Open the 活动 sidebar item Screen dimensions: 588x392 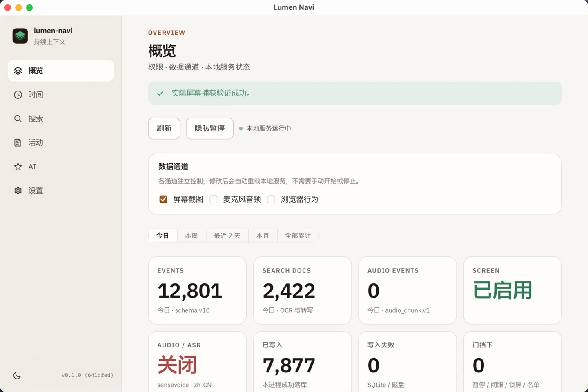[x=61, y=143]
